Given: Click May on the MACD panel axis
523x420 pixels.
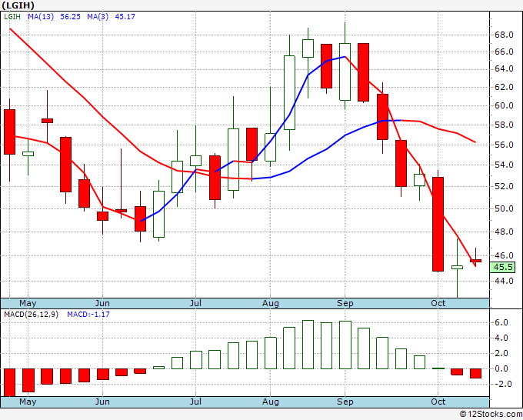Looking at the screenshot, I should tap(28, 402).
